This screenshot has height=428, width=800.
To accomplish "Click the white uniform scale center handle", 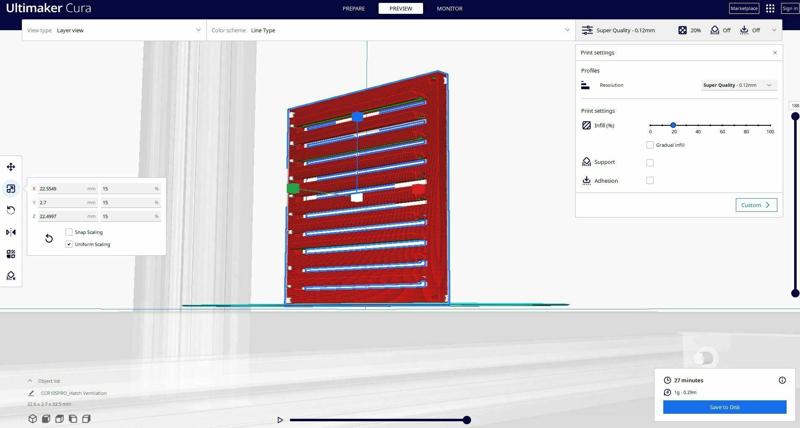I will tap(357, 197).
